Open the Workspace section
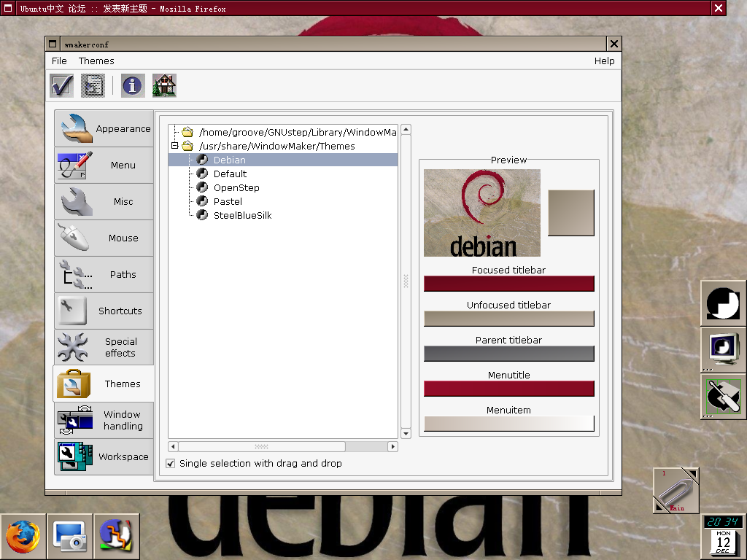 click(x=104, y=456)
